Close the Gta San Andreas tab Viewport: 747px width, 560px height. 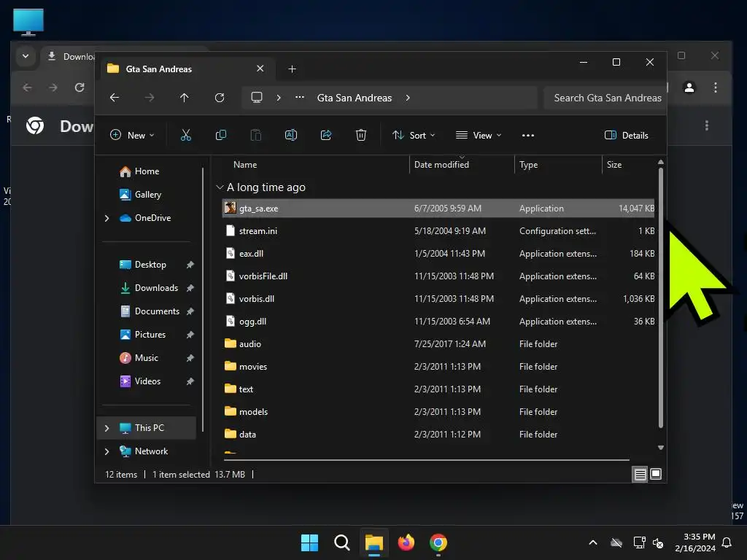tap(260, 69)
